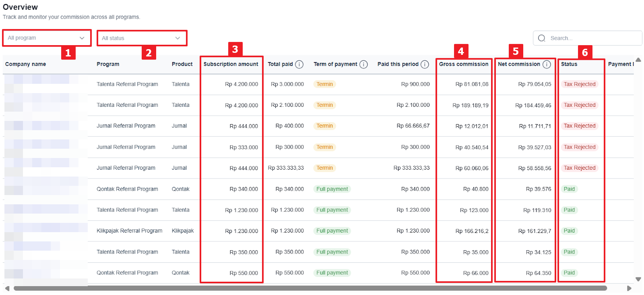Click the info icon beside Term of payment
644x295 pixels.
[363, 64]
